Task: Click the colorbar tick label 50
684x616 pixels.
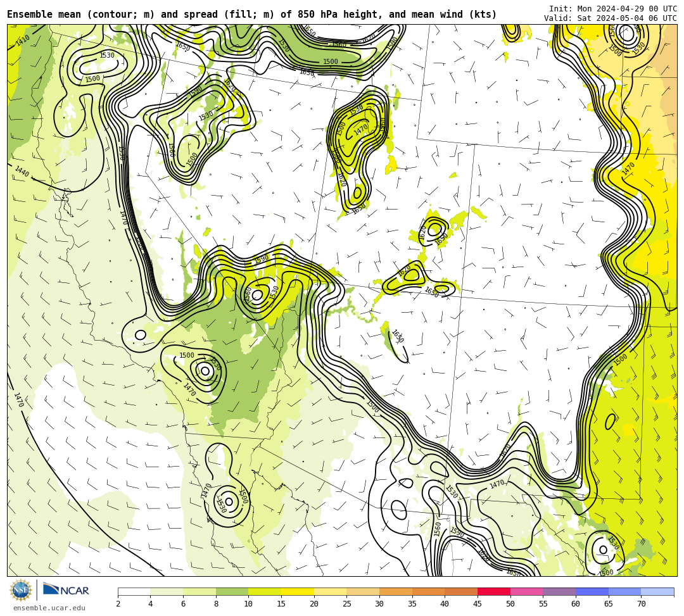Action: 510,604
